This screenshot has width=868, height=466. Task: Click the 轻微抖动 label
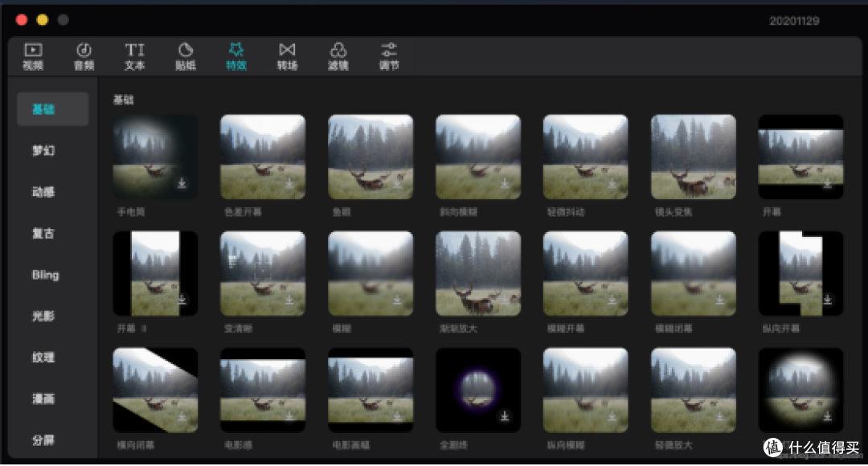tap(566, 212)
